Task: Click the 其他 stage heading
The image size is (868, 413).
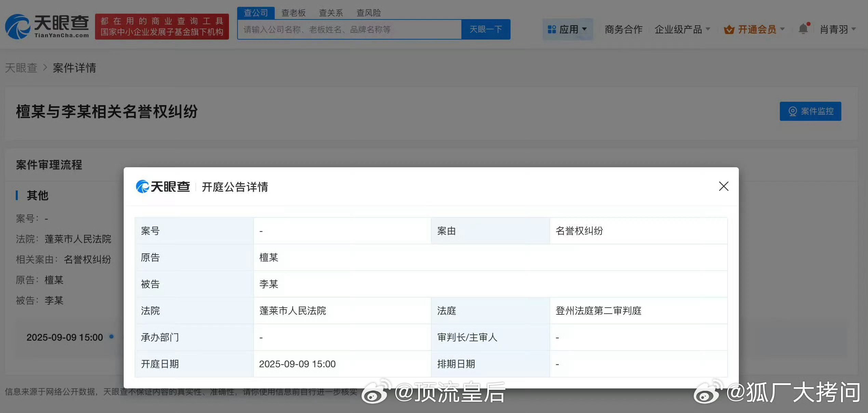Action: tap(38, 196)
